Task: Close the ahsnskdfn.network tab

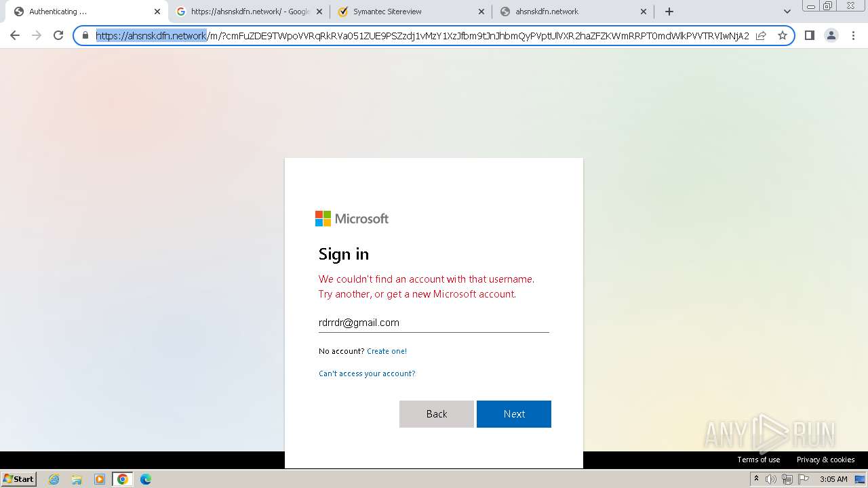Action: point(644,12)
